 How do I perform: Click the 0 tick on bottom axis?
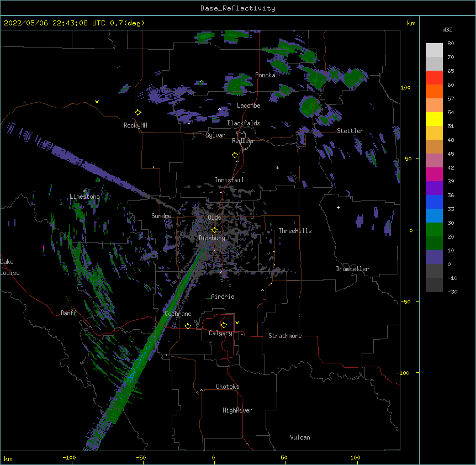(x=213, y=457)
